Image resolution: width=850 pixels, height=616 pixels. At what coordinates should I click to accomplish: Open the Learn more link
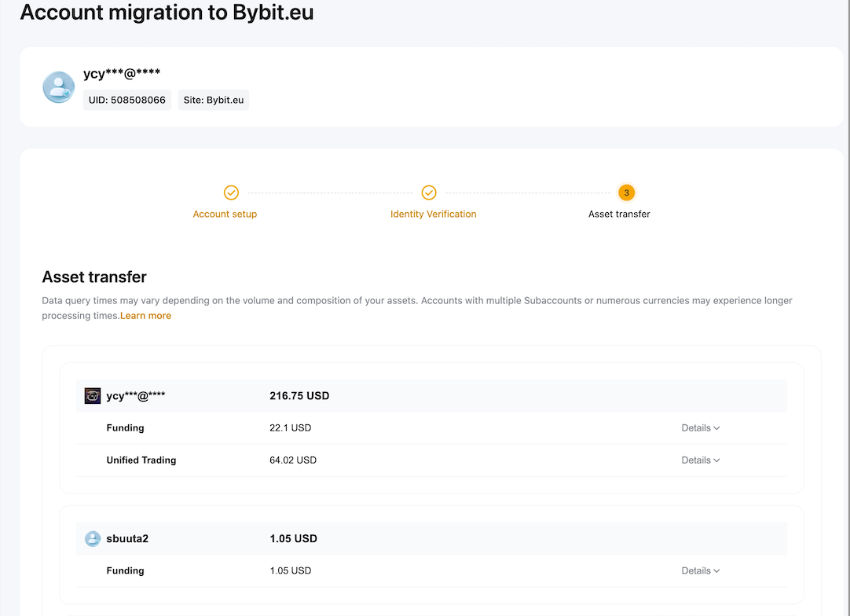[x=145, y=316]
